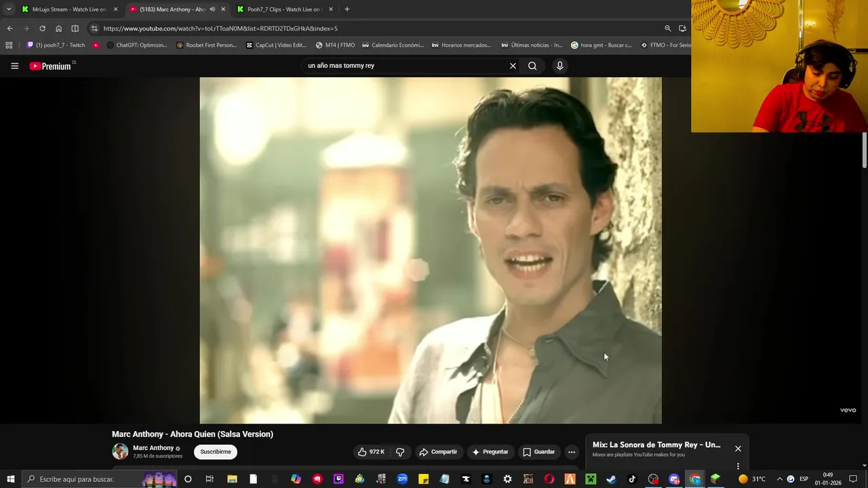The image size is (868, 488).
Task: Open the Roobet First Person bookmark
Action: [206, 45]
